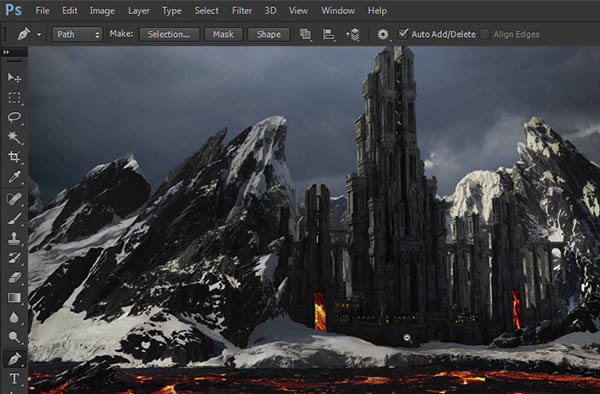This screenshot has height=394, width=600.
Task: Open the File menu
Action: click(x=42, y=11)
